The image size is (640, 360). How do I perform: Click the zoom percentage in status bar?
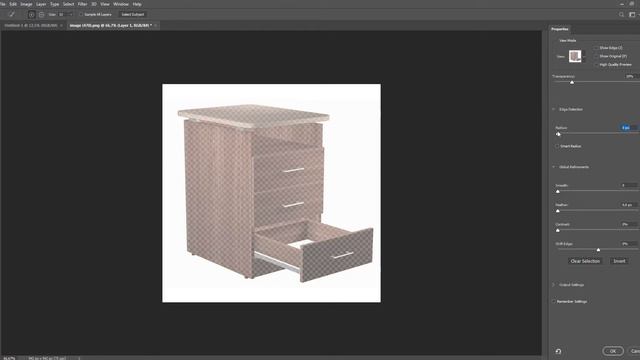click(9, 358)
